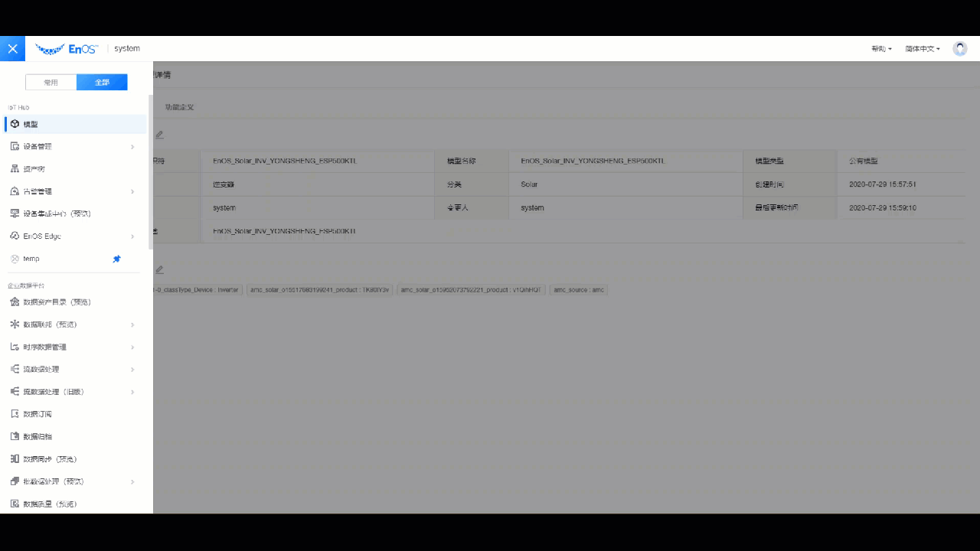Click the amc_source : amc tag
The width and height of the screenshot is (980, 551).
click(579, 290)
